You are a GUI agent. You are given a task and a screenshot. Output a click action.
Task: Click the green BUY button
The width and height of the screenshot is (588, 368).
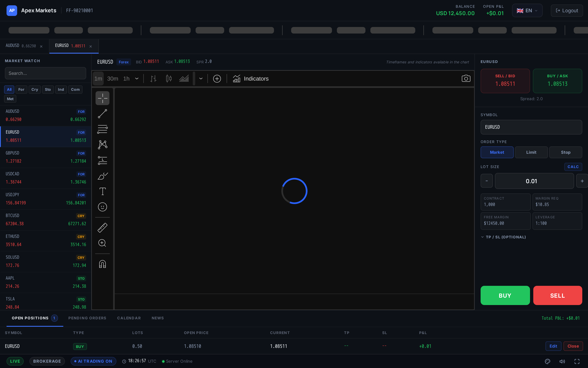tap(505, 295)
